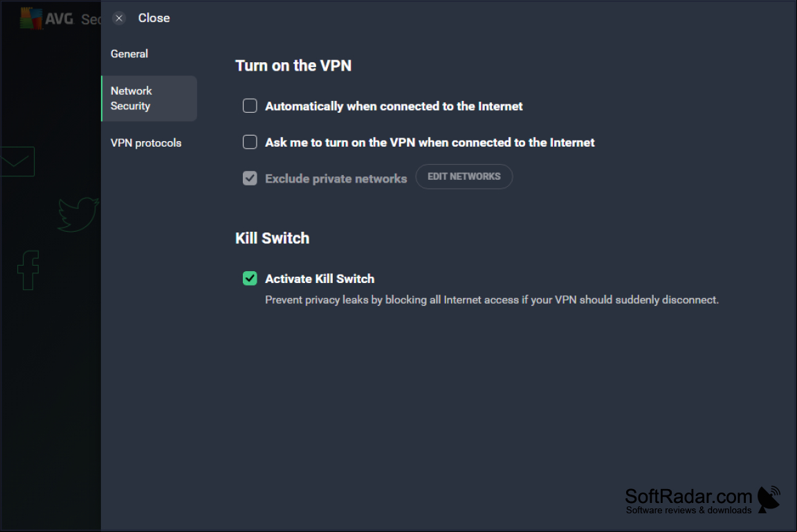Screen dimensions: 797x532
Task: Click the AVG logo icon
Action: coord(31,19)
